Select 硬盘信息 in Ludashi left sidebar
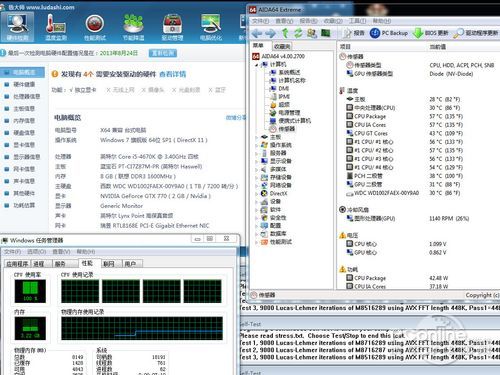 coord(23,133)
